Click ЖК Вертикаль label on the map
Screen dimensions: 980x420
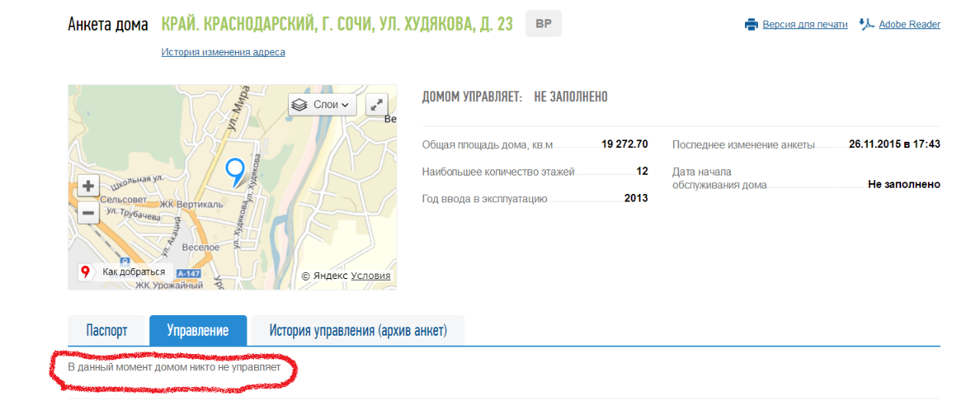click(x=191, y=205)
